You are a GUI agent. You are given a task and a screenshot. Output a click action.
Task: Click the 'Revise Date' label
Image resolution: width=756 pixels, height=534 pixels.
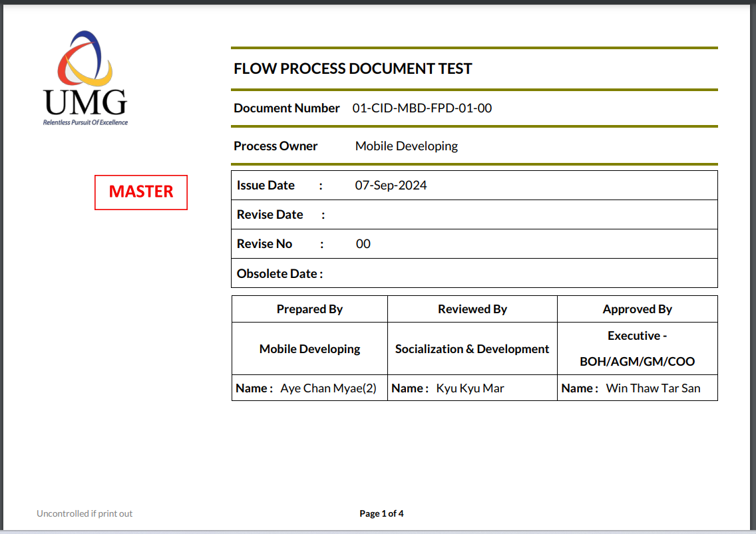tap(270, 215)
